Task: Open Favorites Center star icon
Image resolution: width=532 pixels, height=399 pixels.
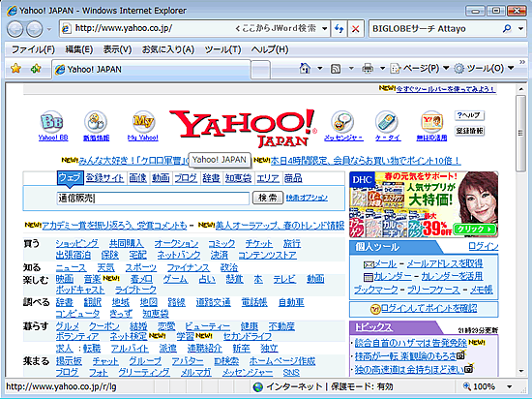Action: (15, 69)
